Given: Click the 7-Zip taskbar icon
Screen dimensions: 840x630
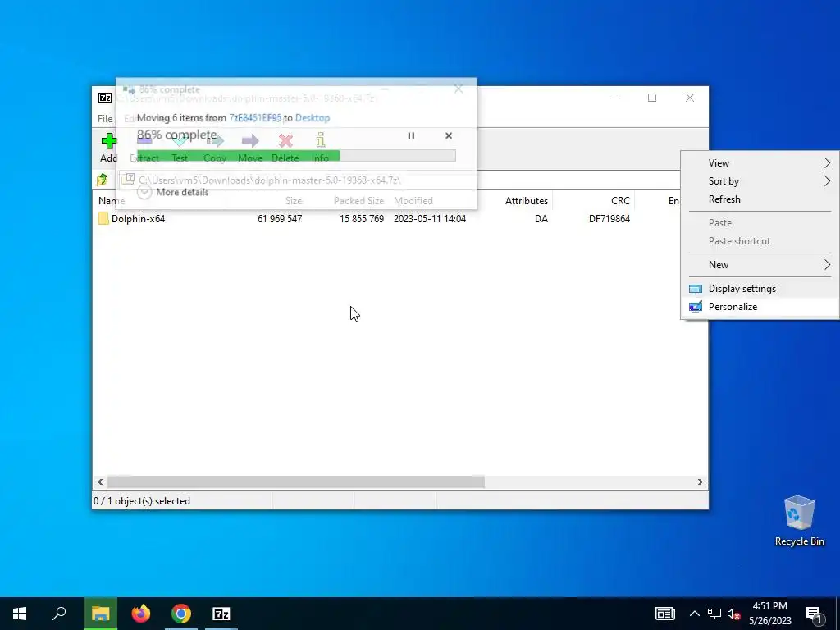Looking at the screenshot, I should (x=221, y=614).
